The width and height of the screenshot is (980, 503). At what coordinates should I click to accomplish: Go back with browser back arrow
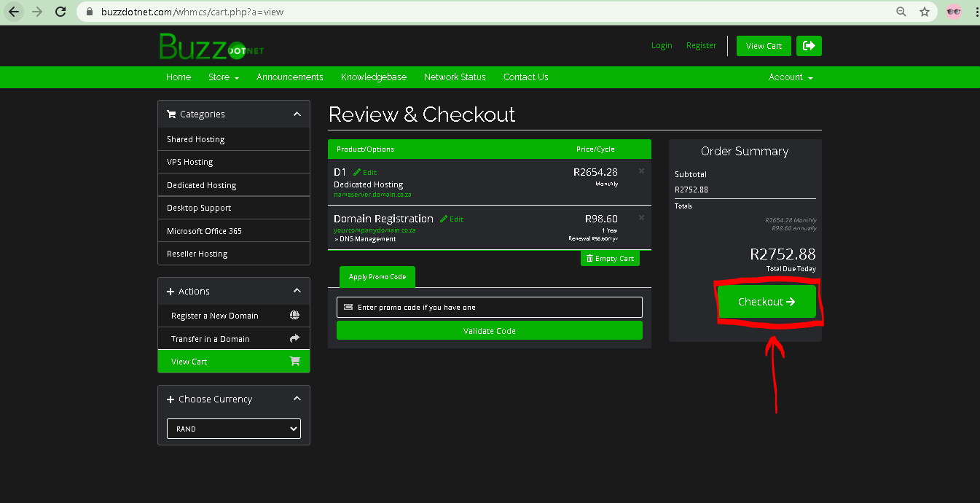tap(14, 12)
